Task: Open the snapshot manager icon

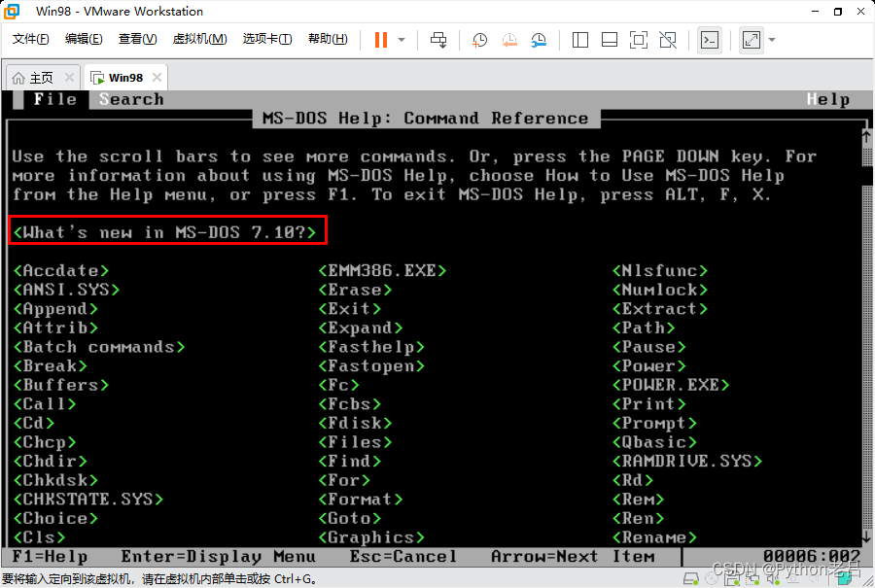Action: pyautogui.click(x=539, y=40)
